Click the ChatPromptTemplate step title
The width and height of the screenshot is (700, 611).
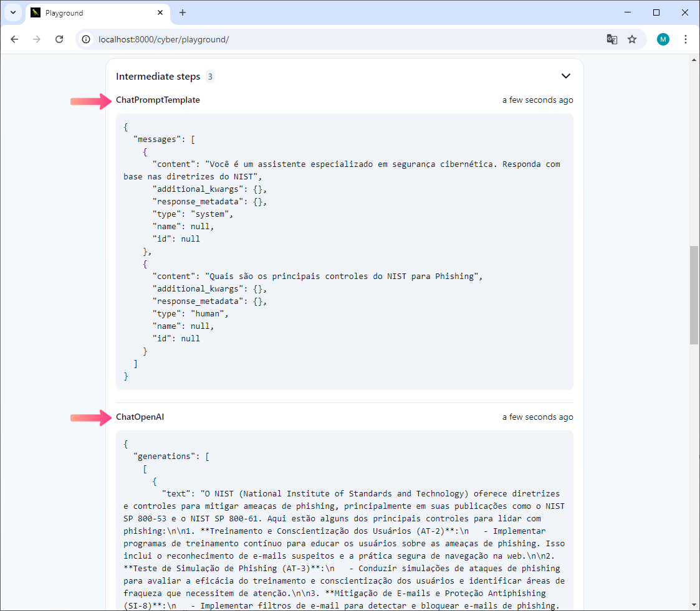[x=158, y=100]
